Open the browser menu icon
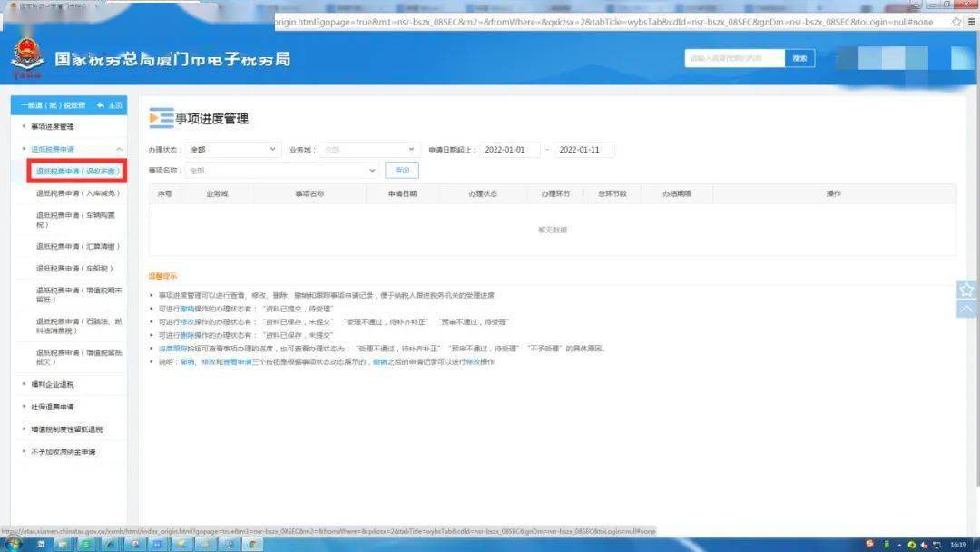The image size is (980, 552). [x=972, y=22]
